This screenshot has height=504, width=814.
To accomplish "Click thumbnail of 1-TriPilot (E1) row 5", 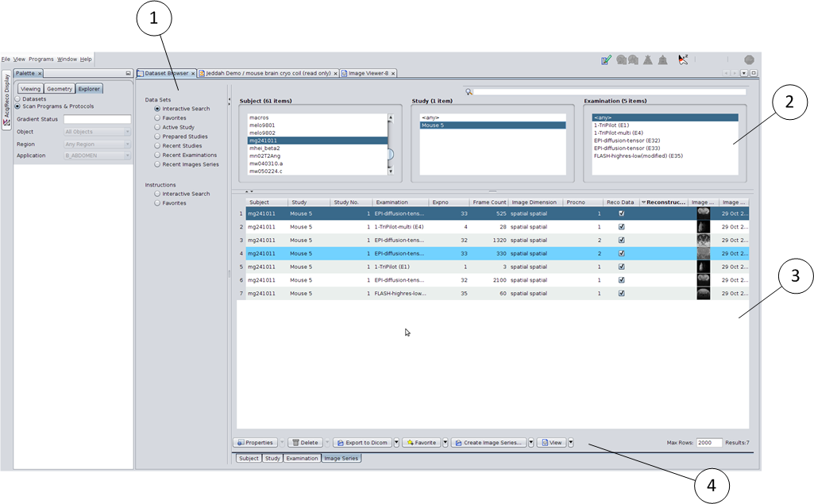I will 703,267.
